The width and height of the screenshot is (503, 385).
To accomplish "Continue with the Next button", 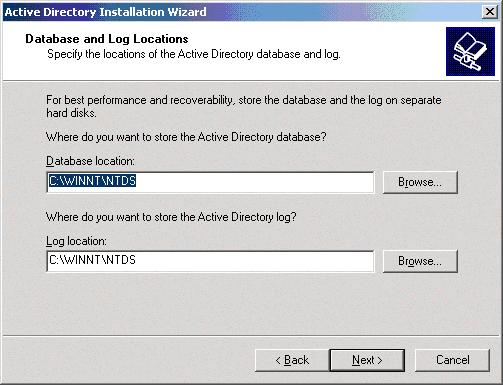I will click(x=367, y=360).
